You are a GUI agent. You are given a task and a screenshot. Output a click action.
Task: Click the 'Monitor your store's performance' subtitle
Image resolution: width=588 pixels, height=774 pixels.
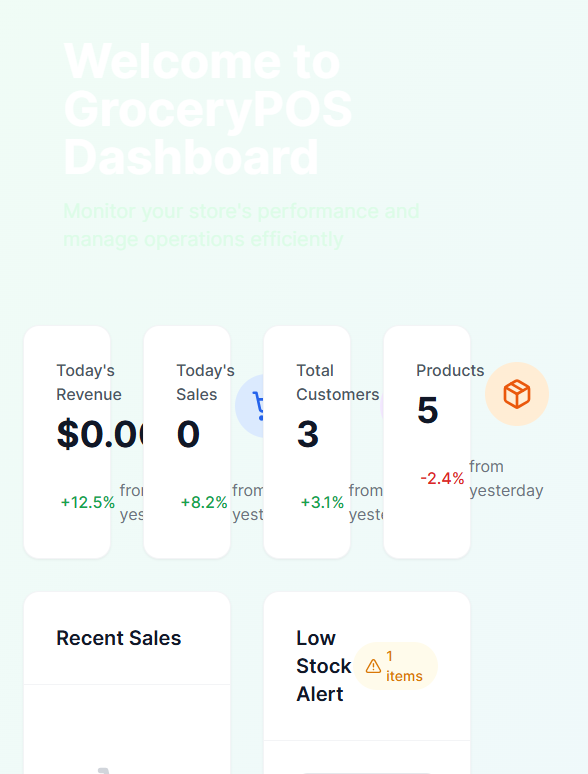pos(241,225)
